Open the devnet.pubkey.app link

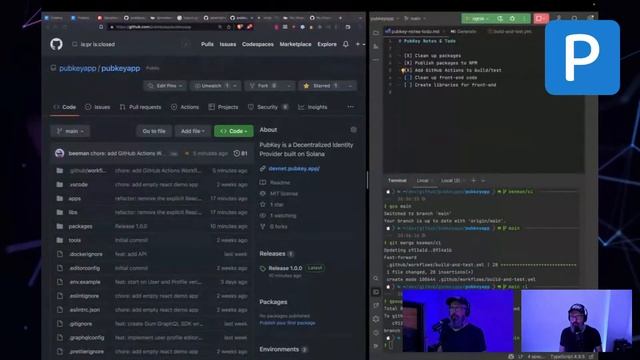(294, 169)
